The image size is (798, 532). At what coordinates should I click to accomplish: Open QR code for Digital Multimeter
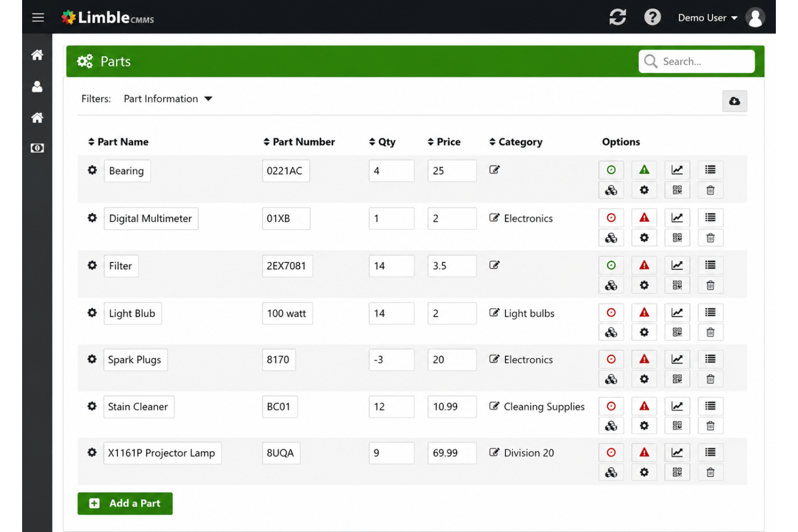click(677, 238)
